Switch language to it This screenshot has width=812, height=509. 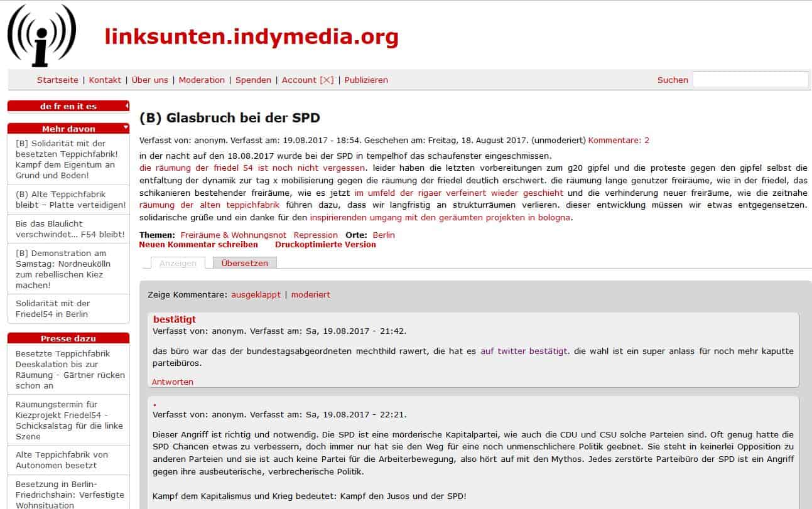tap(80, 106)
